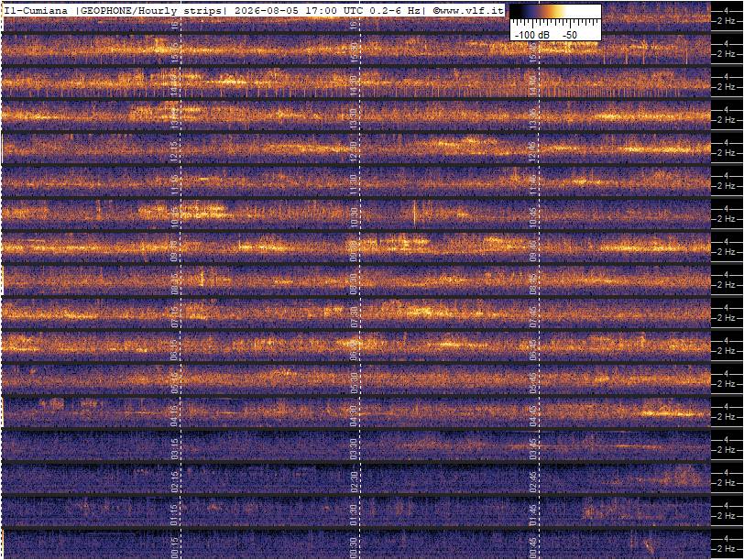
Task: Select the 14:30 time marker
Action: coord(354,86)
